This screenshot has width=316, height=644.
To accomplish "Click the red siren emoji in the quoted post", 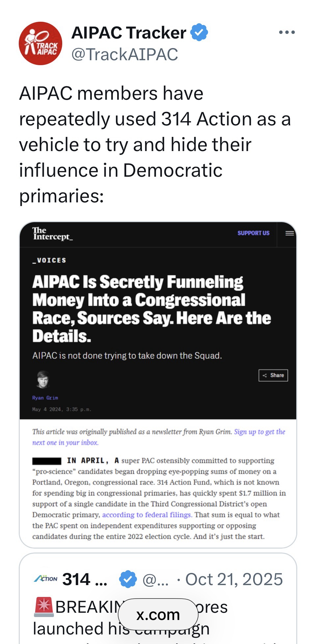I will click(43, 607).
